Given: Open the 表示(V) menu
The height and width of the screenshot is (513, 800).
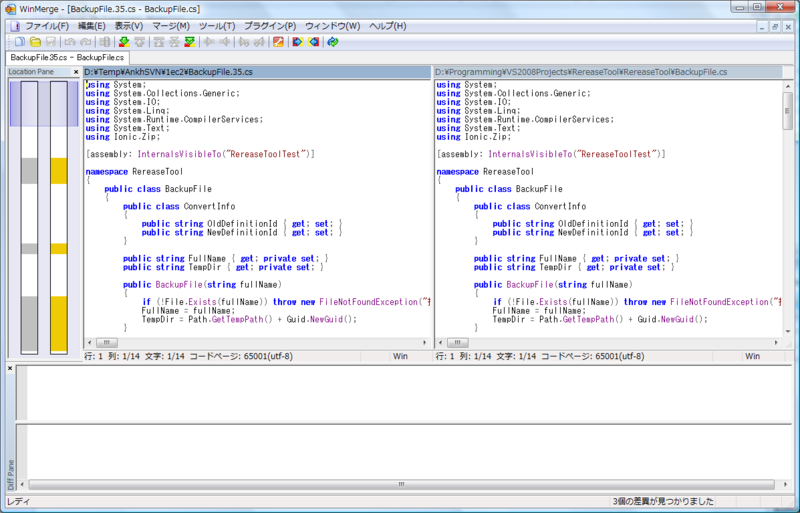Looking at the screenshot, I should pyautogui.click(x=129, y=26).
